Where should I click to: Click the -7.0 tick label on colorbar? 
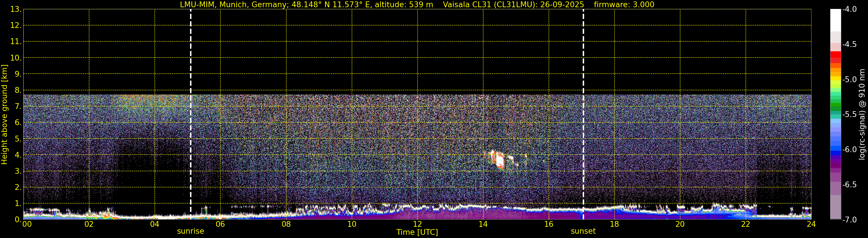[x=850, y=220]
